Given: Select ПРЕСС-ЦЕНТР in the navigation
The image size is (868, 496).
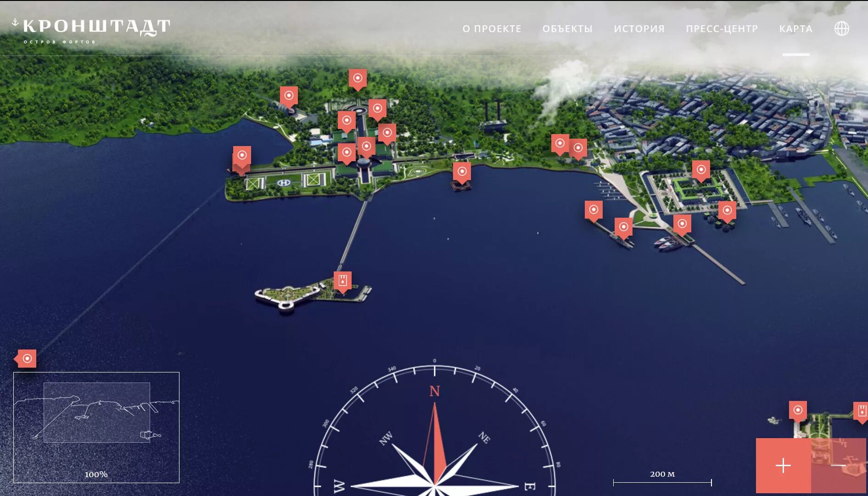Looking at the screenshot, I should click(722, 28).
